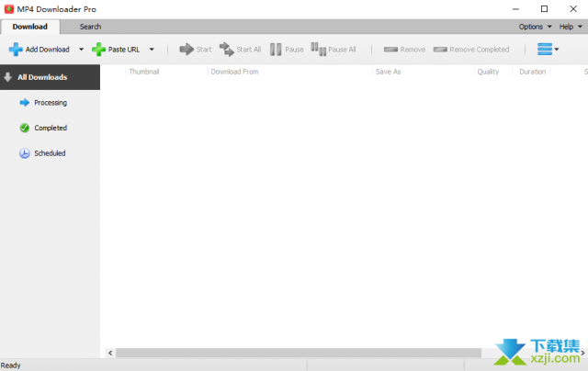Click the Pause All label

coord(342,50)
